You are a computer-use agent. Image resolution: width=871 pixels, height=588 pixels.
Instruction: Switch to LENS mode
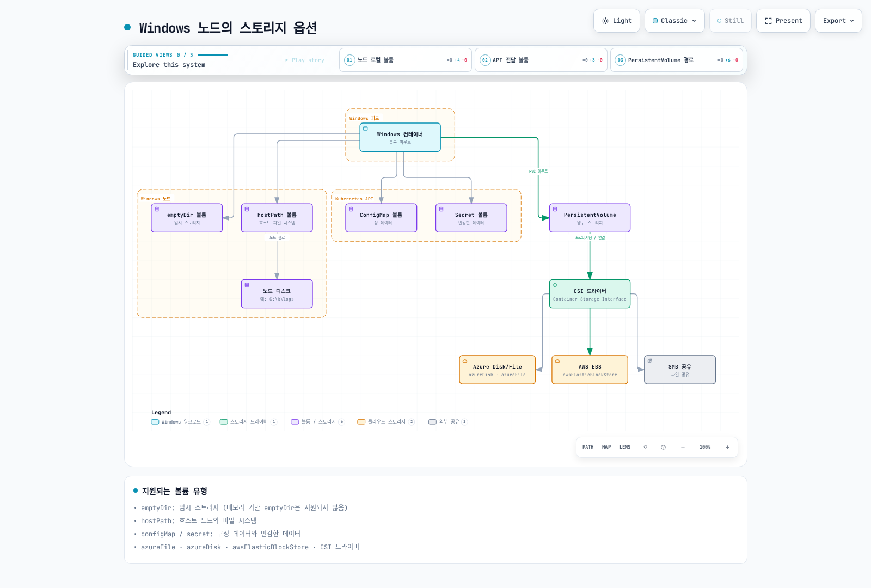(625, 447)
